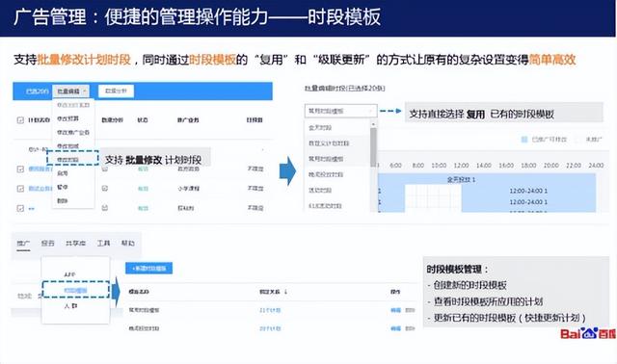Click 编辑 link for second template row

pos(395,328)
